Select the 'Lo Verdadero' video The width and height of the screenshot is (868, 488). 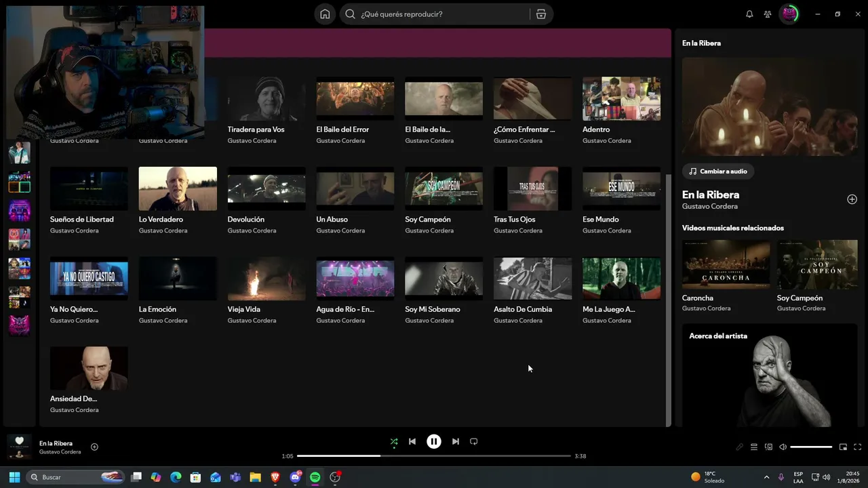178,200
